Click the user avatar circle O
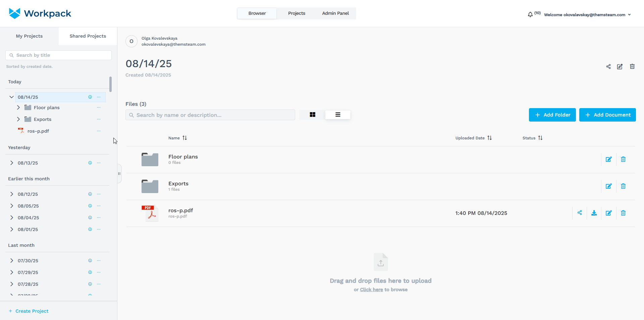This screenshot has height=320, width=644. 131,41
